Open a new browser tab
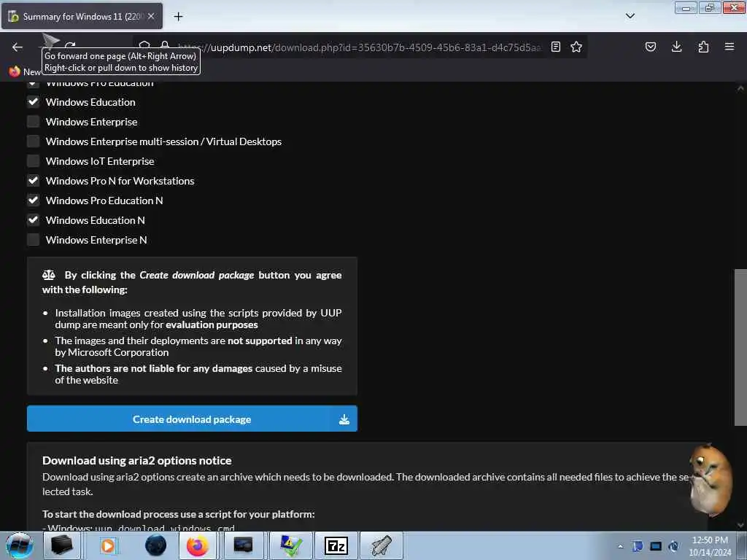Viewport: 747px width, 560px height. (x=178, y=17)
